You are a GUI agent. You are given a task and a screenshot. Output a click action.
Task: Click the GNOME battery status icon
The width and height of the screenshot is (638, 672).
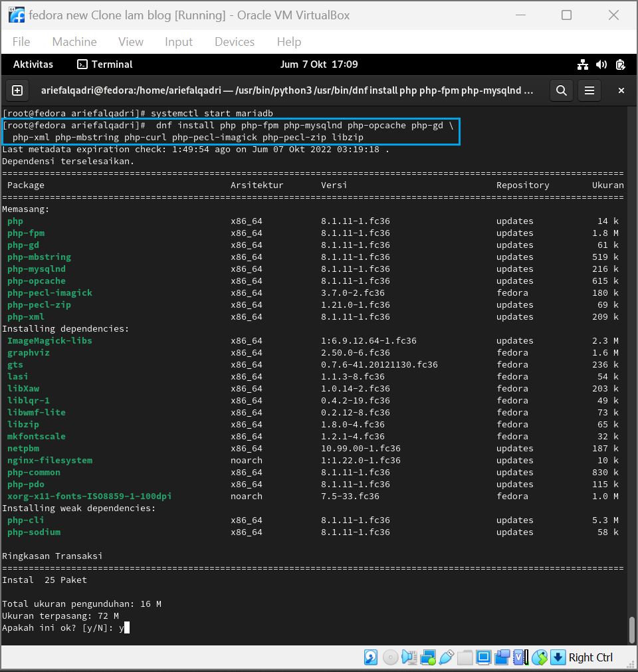click(x=621, y=64)
